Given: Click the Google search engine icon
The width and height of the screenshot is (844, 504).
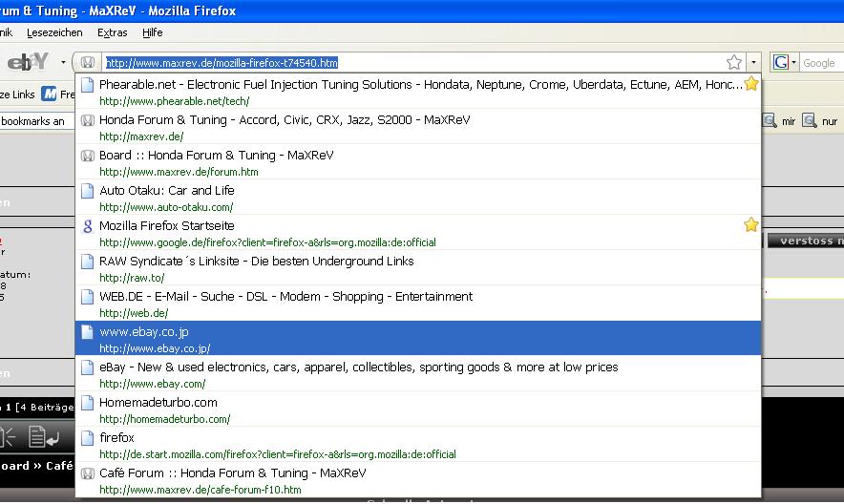Looking at the screenshot, I should [x=780, y=63].
